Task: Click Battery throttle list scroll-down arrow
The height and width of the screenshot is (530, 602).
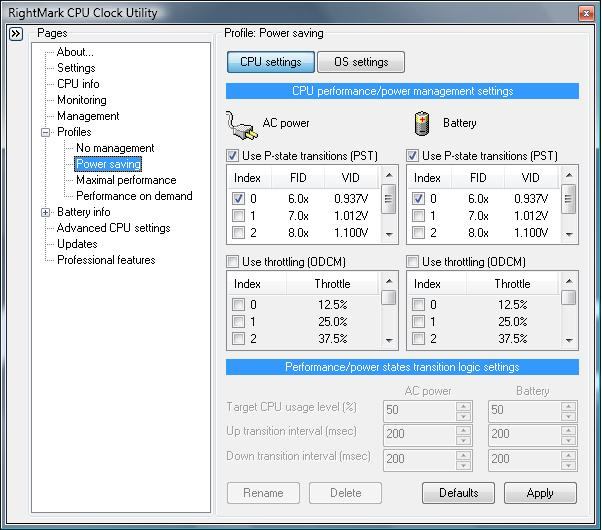Action: click(569, 340)
